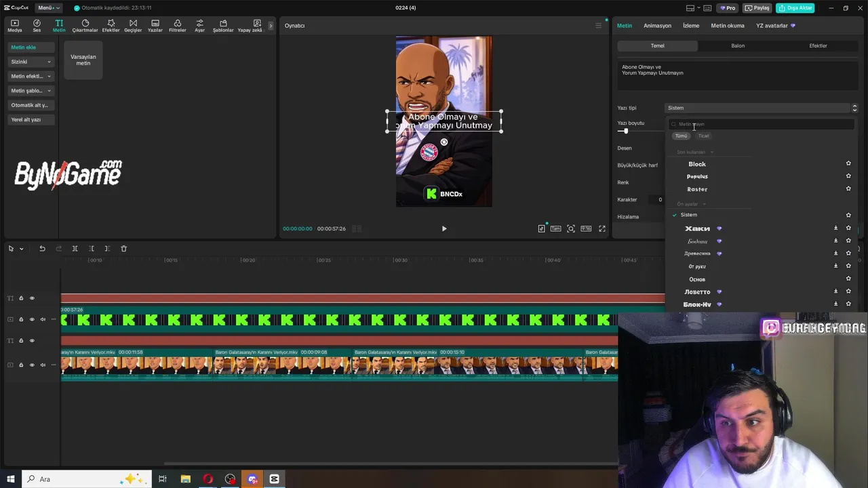
Task: Add the Varsayılan metin thumbnail
Action: (x=83, y=60)
